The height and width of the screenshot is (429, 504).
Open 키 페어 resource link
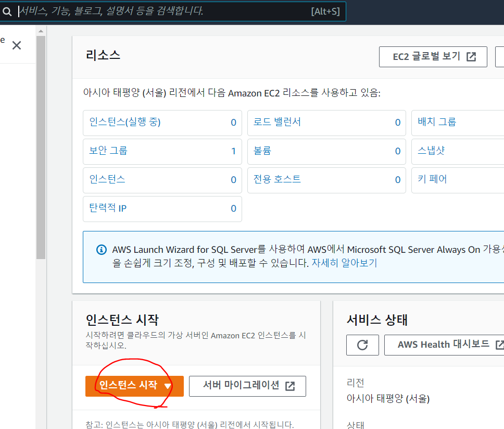[x=432, y=179]
